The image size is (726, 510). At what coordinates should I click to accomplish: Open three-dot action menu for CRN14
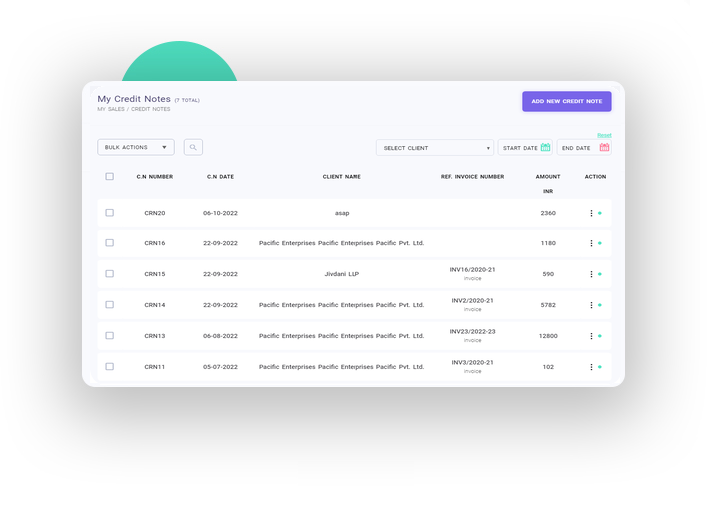pos(591,305)
